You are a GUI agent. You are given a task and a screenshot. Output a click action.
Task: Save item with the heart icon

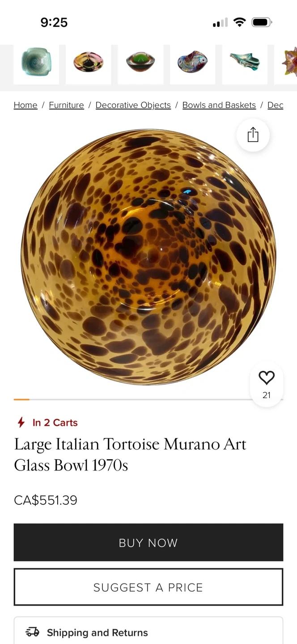click(x=267, y=378)
